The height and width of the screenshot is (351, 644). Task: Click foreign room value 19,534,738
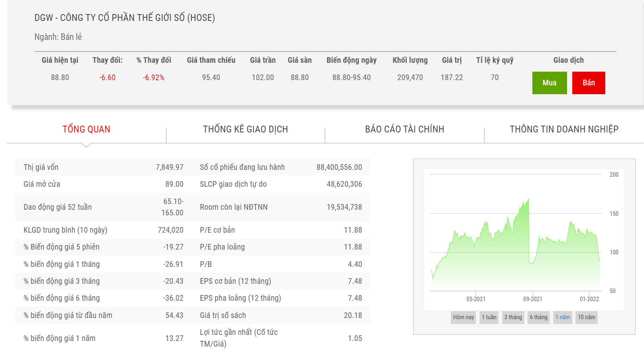coord(345,207)
